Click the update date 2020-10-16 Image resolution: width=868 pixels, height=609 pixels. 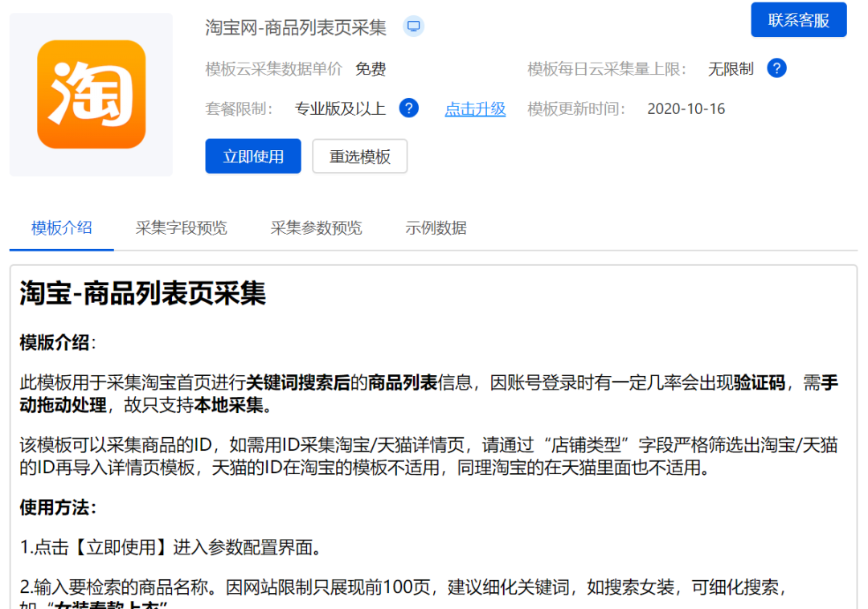point(686,109)
